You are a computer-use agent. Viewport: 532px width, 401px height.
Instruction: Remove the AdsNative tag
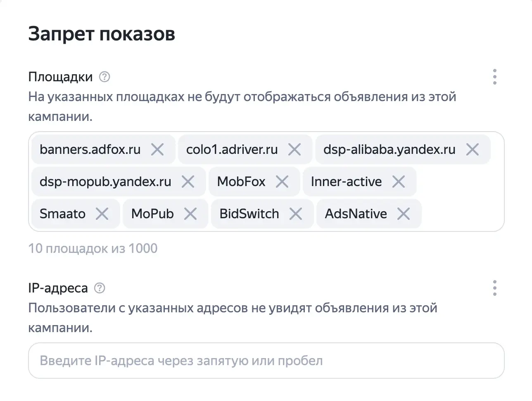(404, 214)
